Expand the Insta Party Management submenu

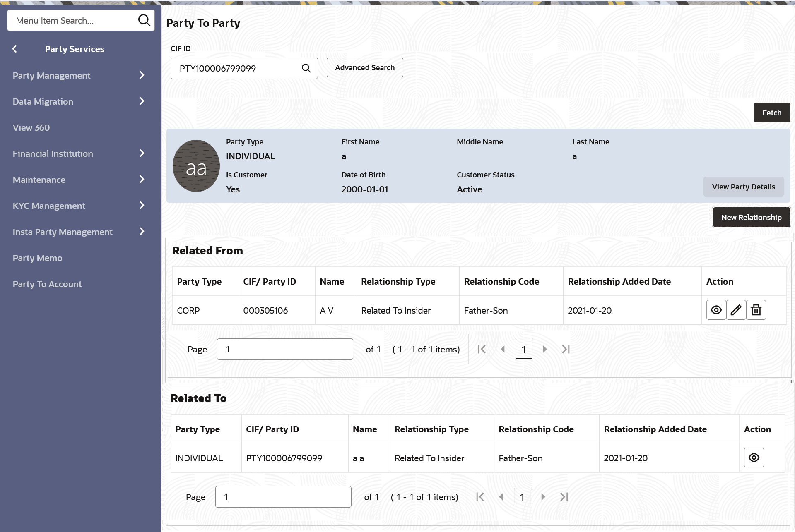142,232
